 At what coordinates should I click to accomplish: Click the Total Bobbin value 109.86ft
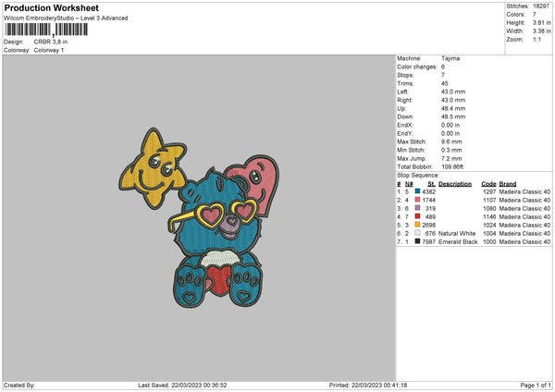point(452,166)
